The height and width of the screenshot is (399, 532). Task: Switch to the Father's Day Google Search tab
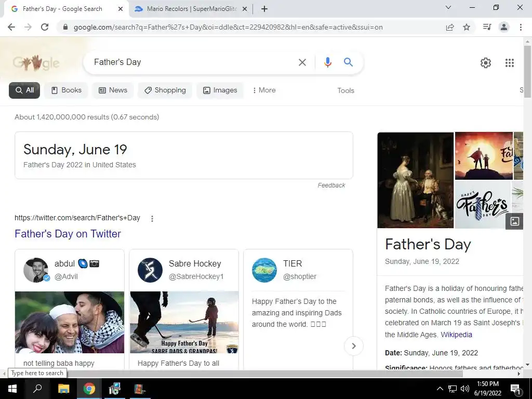pyautogui.click(x=62, y=9)
